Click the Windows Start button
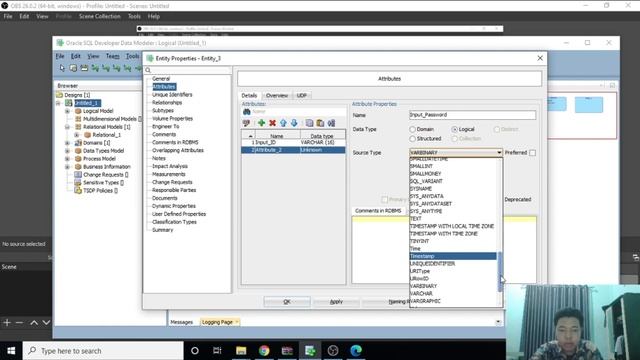 (11, 351)
